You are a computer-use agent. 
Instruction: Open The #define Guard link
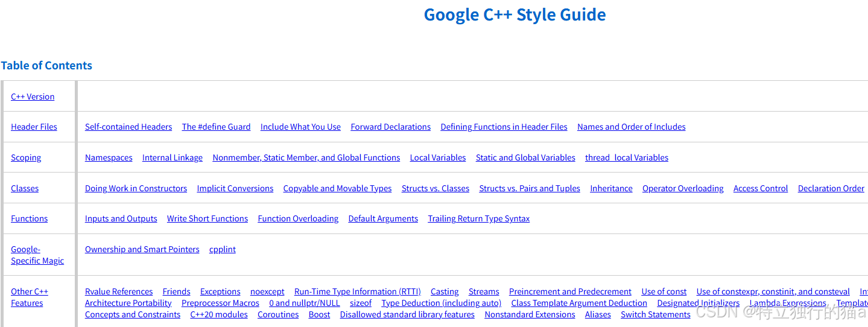coord(216,127)
